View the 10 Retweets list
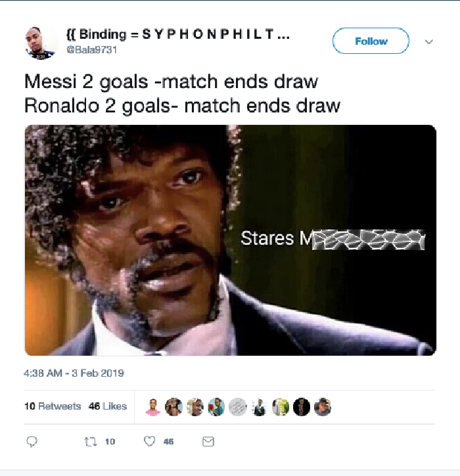 tap(53, 406)
